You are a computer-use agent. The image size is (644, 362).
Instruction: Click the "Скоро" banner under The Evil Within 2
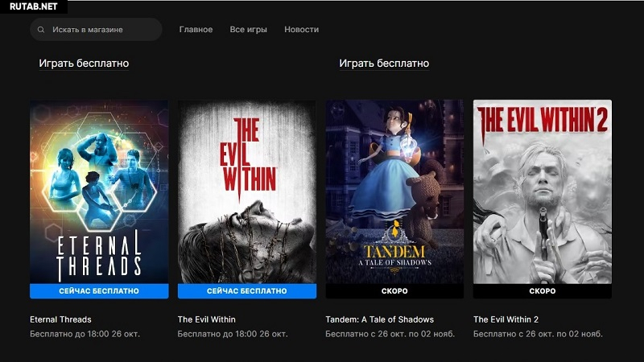542,291
